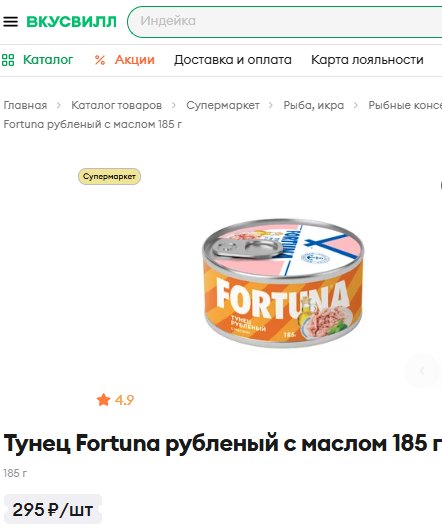
Task: Navigate to Супермаркет breadcrumb
Action: (x=223, y=105)
